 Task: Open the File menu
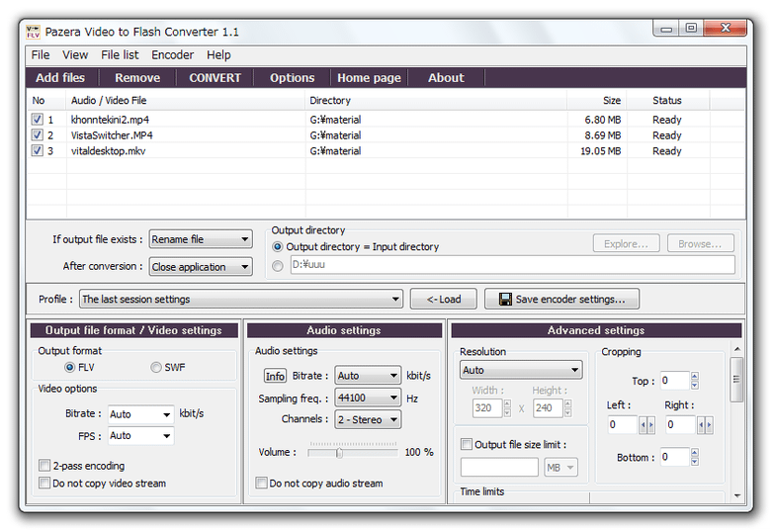pyautogui.click(x=41, y=54)
